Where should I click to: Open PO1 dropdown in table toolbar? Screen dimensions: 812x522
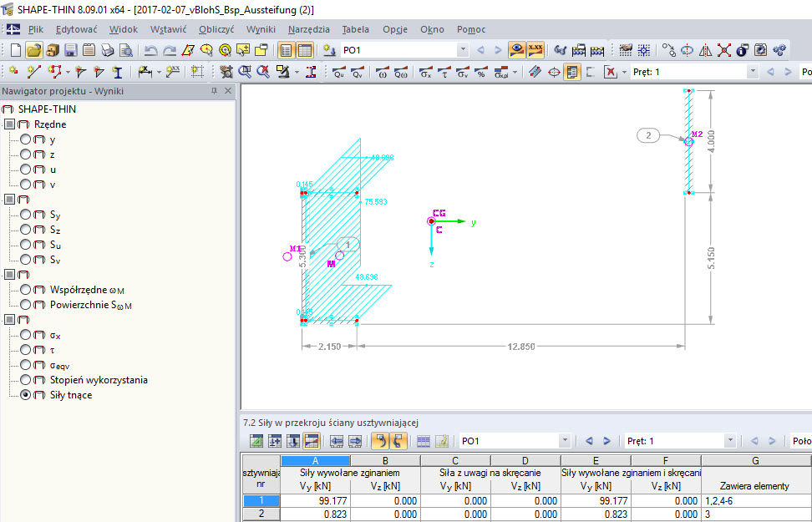(565, 441)
